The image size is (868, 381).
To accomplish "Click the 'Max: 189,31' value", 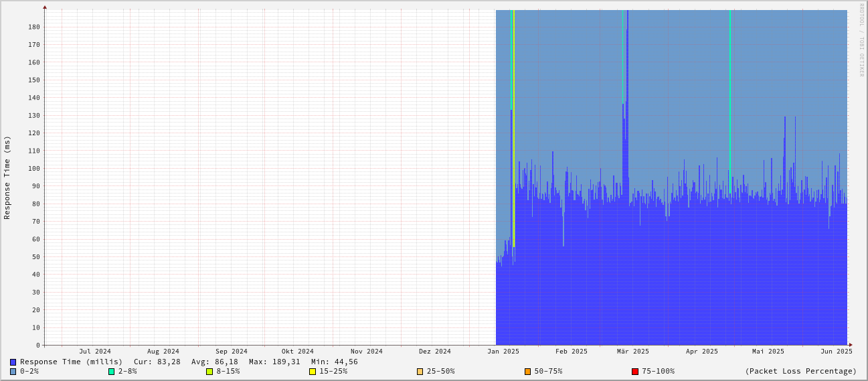I will coord(274,362).
